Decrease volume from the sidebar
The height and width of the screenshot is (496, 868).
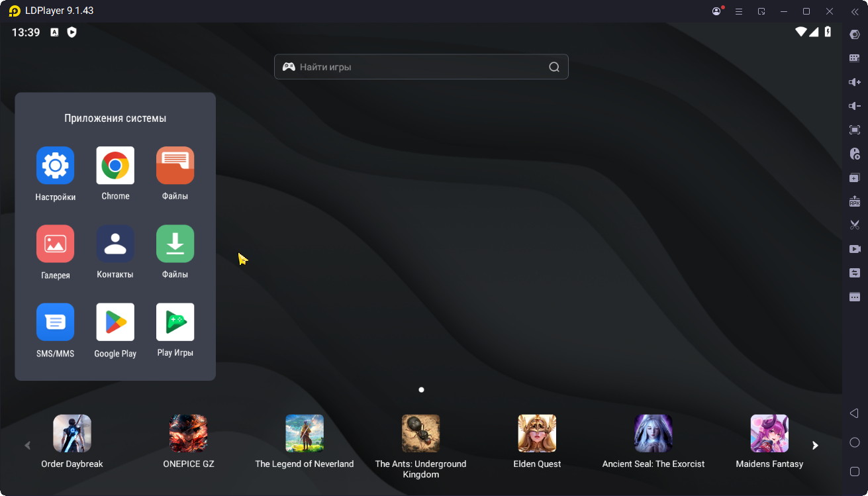point(855,106)
